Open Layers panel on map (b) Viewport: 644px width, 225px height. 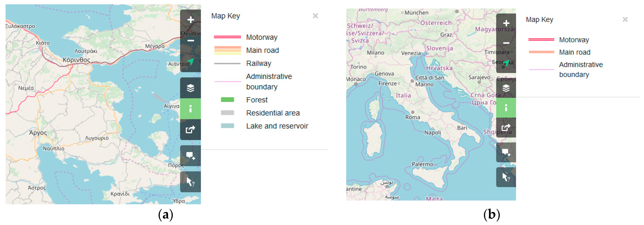coord(506,88)
